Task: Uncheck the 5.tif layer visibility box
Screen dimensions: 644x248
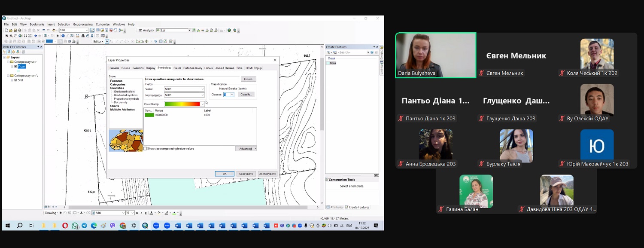Action: click(x=16, y=80)
